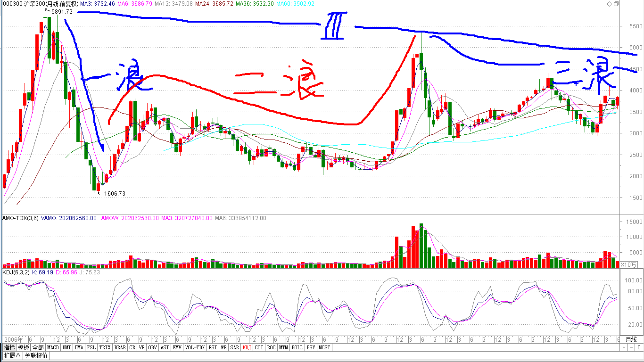Select the 模板 tab

click(24, 347)
